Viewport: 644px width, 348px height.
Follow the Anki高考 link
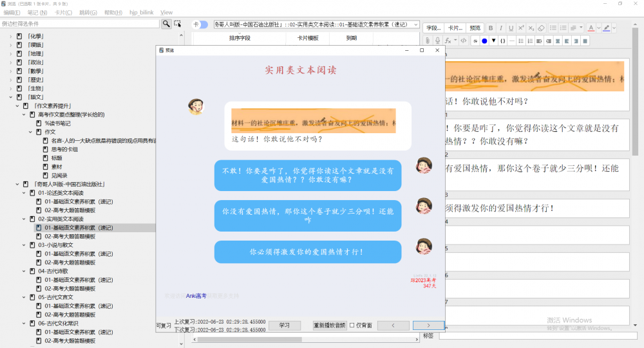196,296
